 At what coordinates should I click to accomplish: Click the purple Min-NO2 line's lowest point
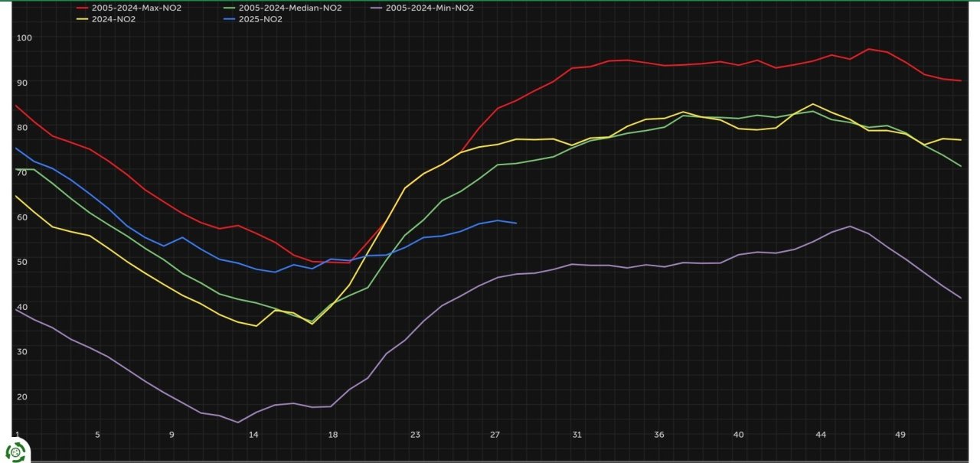coord(237,422)
